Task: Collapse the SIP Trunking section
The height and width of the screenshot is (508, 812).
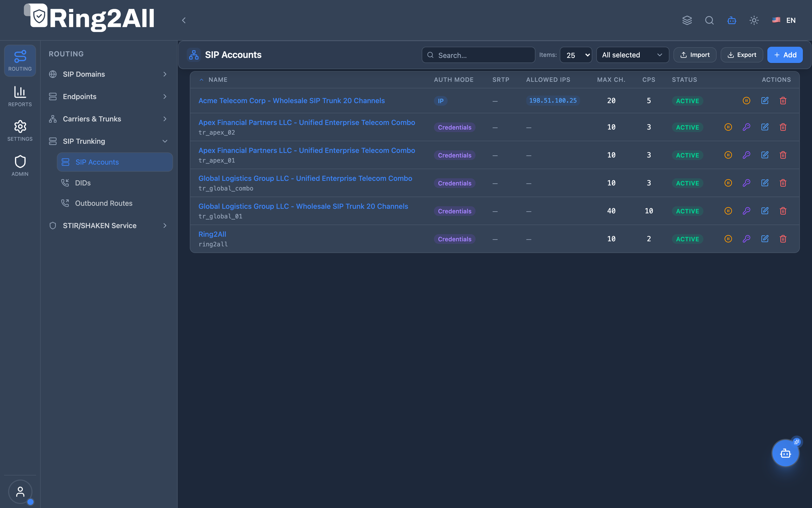Action: (x=108, y=141)
